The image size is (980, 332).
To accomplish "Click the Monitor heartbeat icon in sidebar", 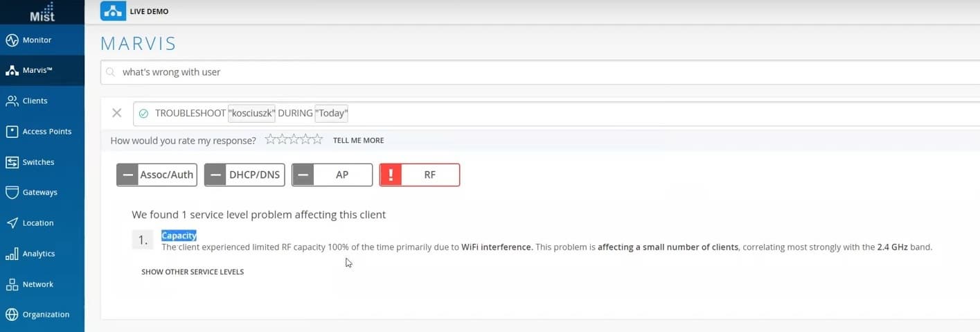I will click(12, 40).
